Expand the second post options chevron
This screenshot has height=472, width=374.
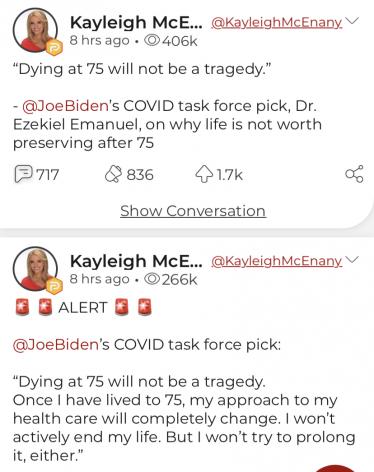(352, 260)
